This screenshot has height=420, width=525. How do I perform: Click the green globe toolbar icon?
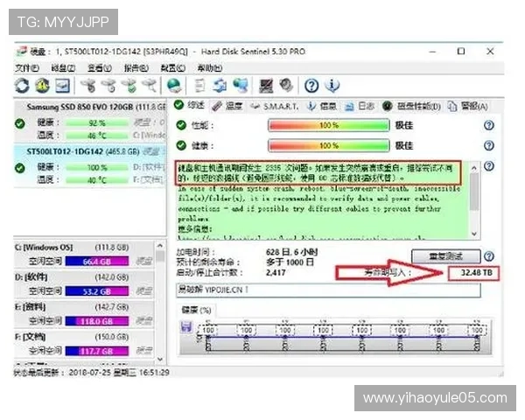174,86
